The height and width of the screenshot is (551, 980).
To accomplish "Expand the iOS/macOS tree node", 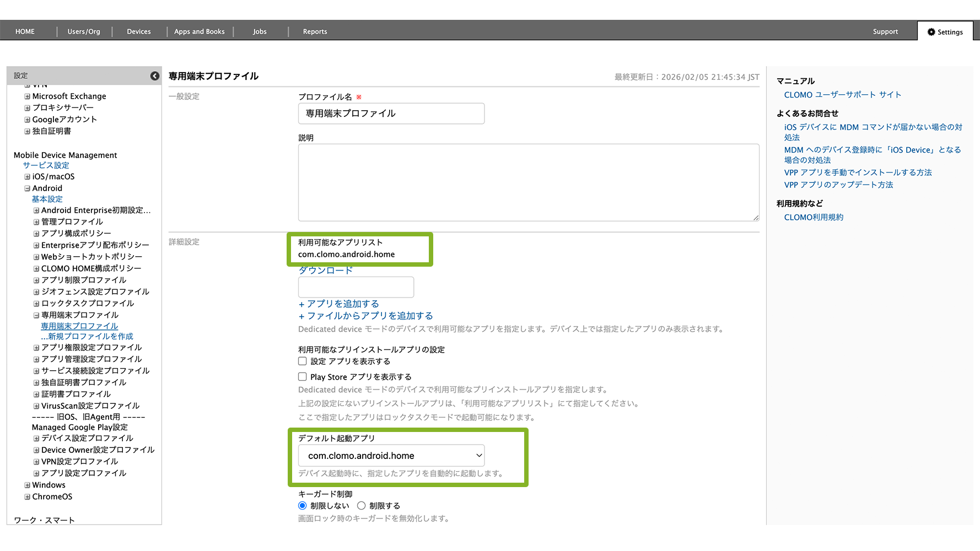I will click(x=27, y=177).
